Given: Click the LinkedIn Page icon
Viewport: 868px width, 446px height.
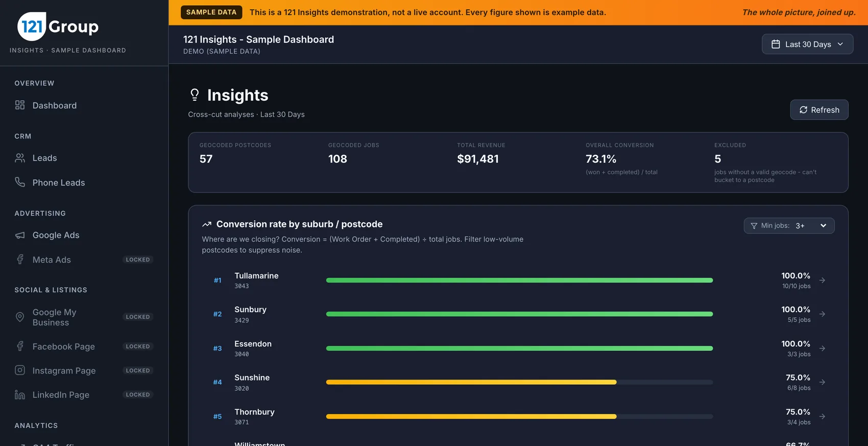Looking at the screenshot, I should click(20, 394).
